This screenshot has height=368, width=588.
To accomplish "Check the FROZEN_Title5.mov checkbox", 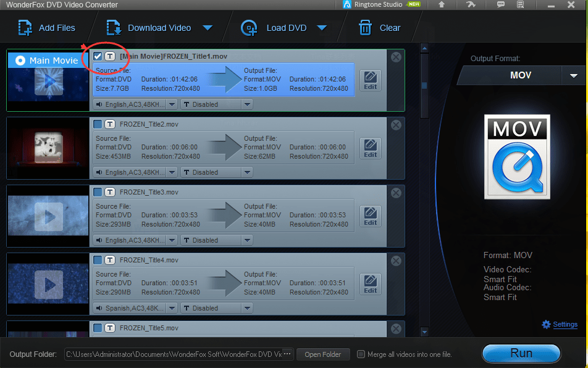I will click(x=98, y=328).
